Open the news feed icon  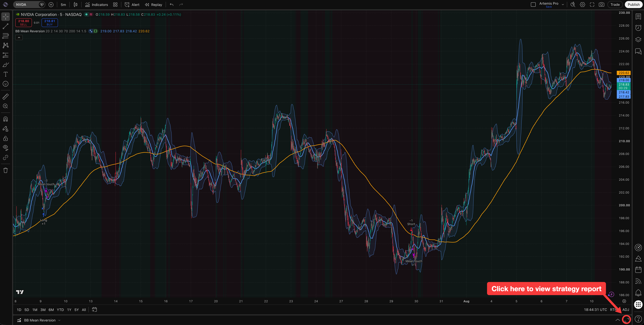click(638, 281)
